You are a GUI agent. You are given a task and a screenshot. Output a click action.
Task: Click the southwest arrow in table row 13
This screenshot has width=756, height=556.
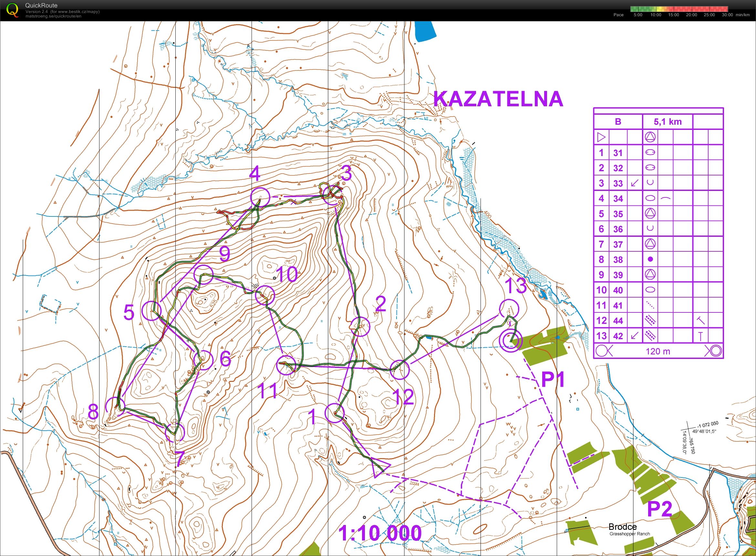635,336
